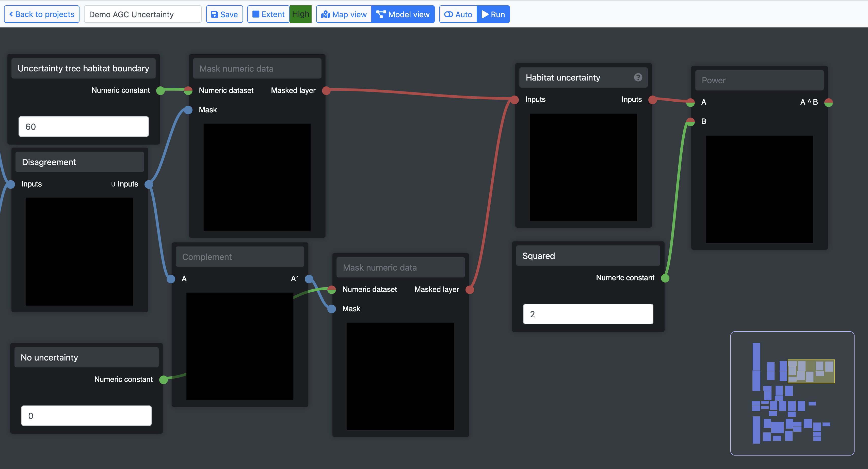The image size is (868, 469).
Task: Click the Extent button
Action: (268, 14)
